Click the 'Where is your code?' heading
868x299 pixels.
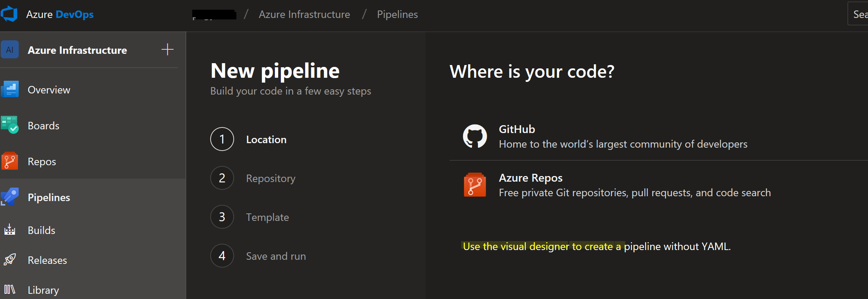[532, 71]
